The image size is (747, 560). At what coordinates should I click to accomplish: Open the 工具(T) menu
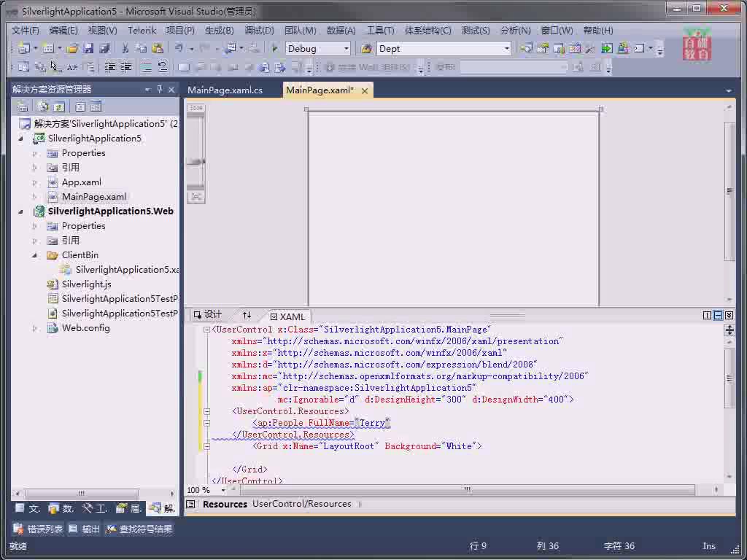coord(380,31)
